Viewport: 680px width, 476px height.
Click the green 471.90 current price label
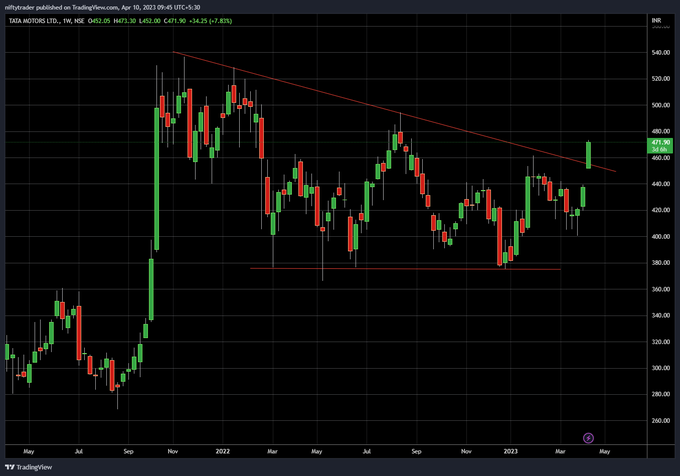click(x=660, y=145)
